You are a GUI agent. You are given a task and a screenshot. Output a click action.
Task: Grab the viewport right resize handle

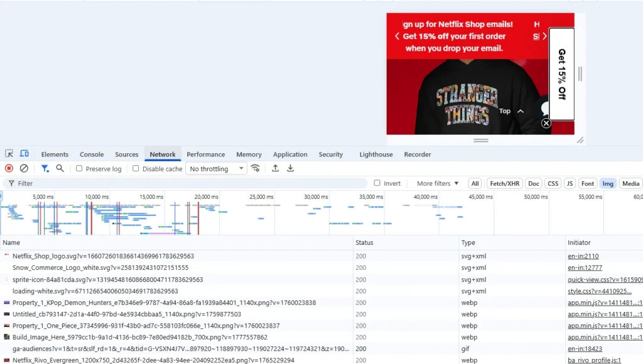580,74
